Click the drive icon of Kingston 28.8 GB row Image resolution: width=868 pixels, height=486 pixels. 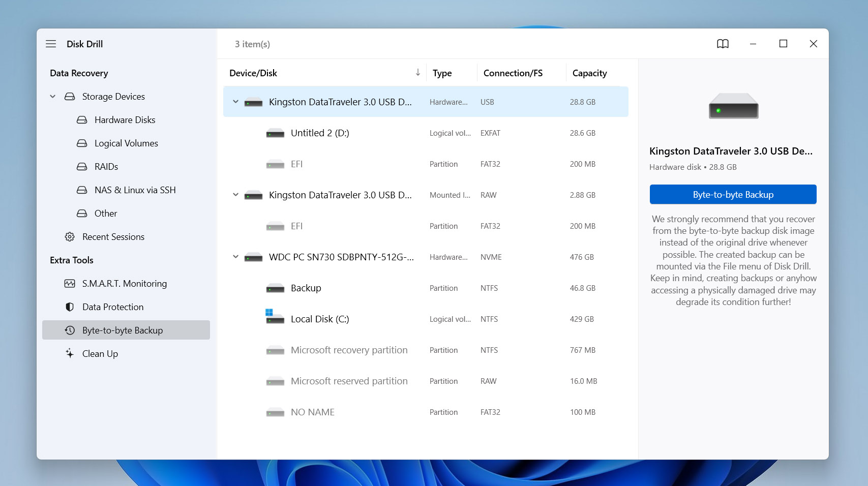coord(253,102)
